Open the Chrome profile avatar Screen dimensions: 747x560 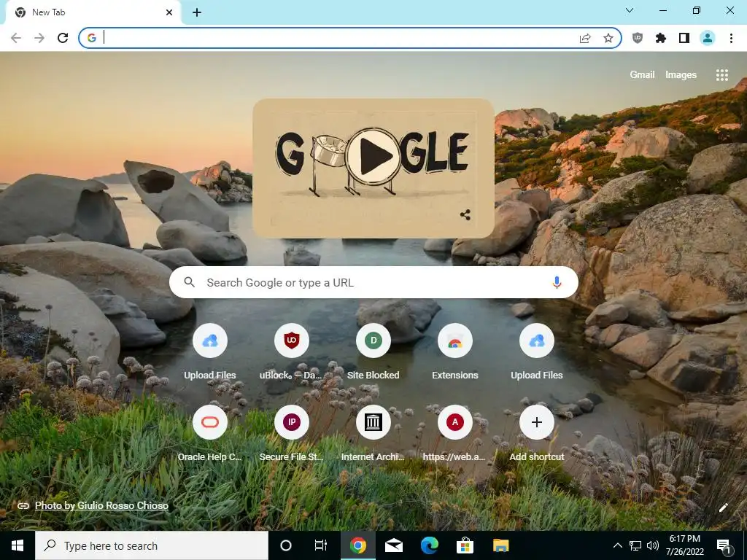coord(708,38)
